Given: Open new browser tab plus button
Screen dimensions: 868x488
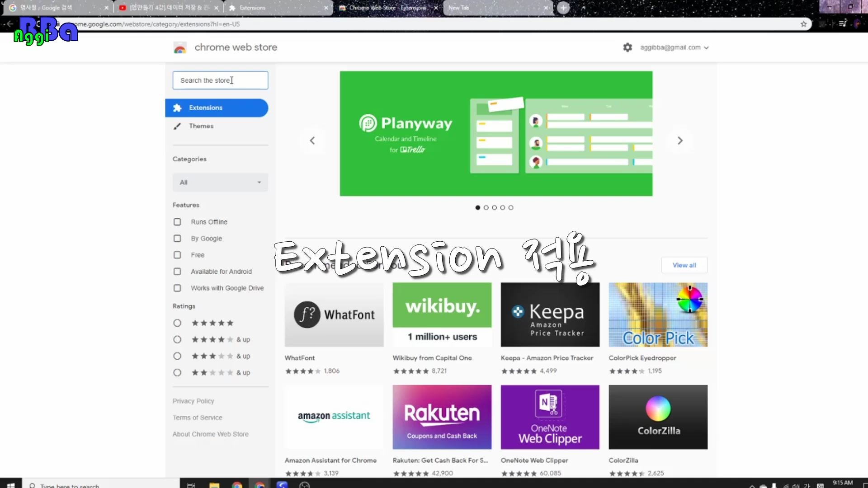Looking at the screenshot, I should (x=563, y=8).
